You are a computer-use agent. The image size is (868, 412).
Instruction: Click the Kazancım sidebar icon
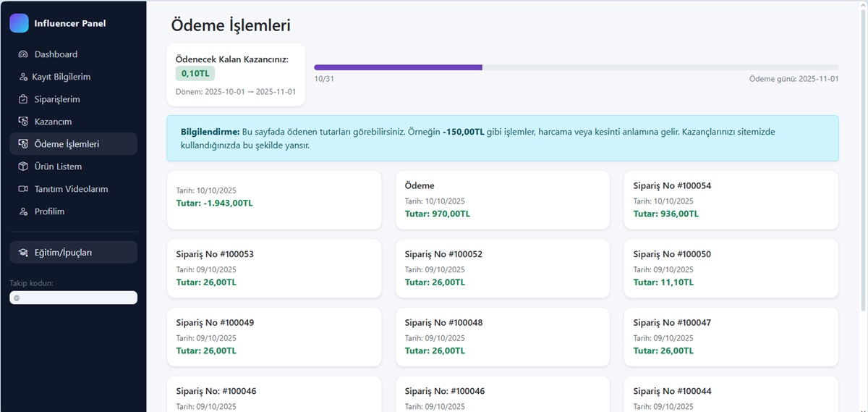[23, 122]
